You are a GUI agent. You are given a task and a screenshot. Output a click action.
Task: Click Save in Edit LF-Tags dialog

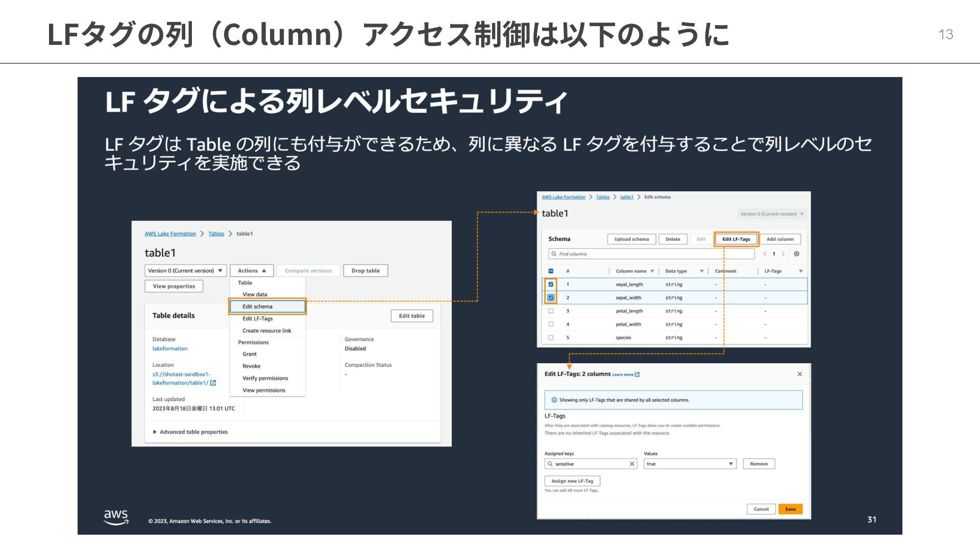point(790,509)
